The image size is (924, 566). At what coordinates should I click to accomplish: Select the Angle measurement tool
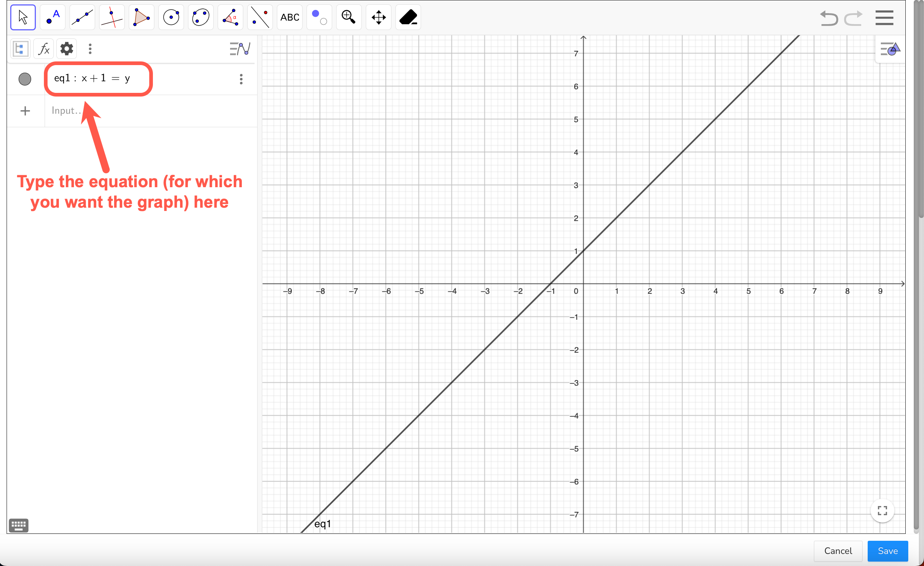pyautogui.click(x=230, y=17)
